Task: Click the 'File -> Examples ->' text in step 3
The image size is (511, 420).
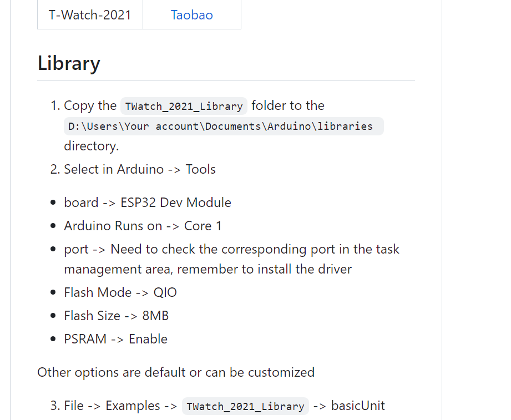Action: pyautogui.click(x=120, y=406)
